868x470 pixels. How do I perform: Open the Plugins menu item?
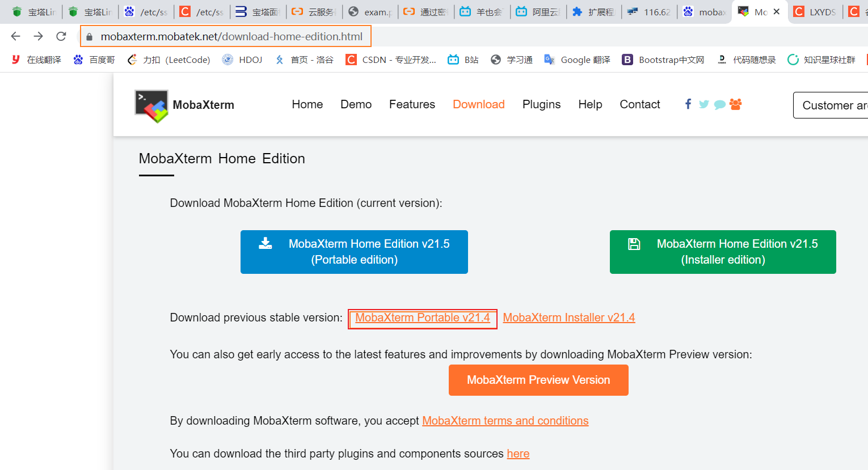(x=542, y=104)
